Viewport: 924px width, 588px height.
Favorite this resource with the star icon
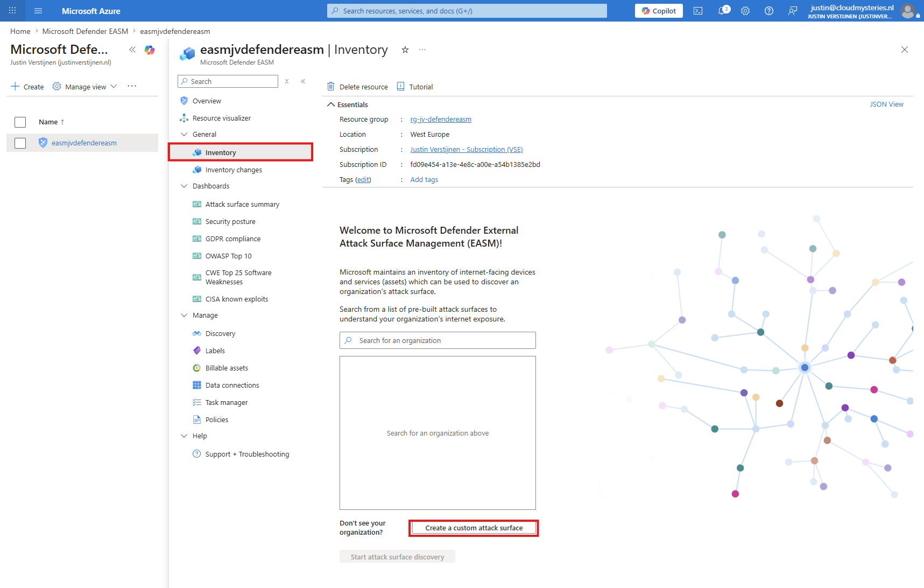point(405,50)
